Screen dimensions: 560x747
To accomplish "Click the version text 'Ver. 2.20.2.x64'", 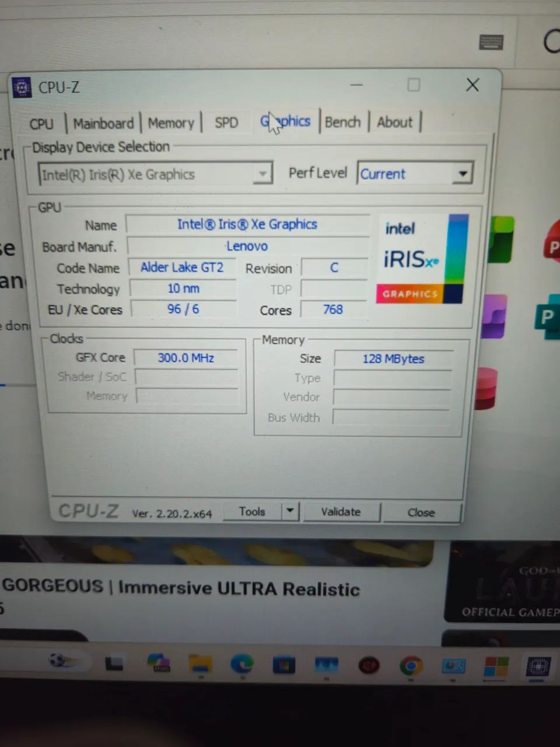I will point(172,514).
